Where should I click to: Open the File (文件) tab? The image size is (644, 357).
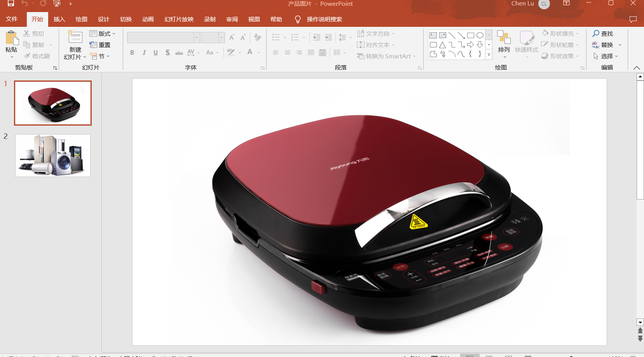click(12, 19)
